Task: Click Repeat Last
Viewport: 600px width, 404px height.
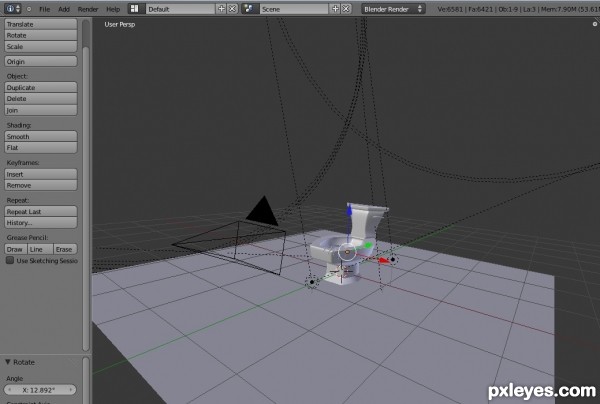Action: pyautogui.click(x=41, y=212)
